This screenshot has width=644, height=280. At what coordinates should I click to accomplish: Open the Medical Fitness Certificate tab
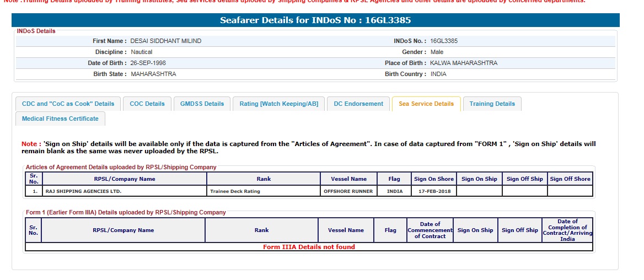60,119
